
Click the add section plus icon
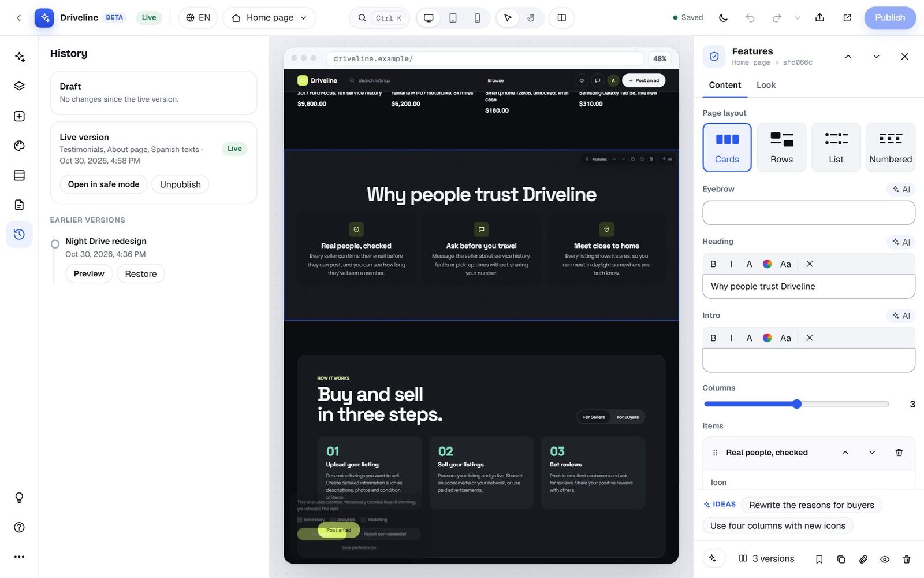click(x=19, y=116)
